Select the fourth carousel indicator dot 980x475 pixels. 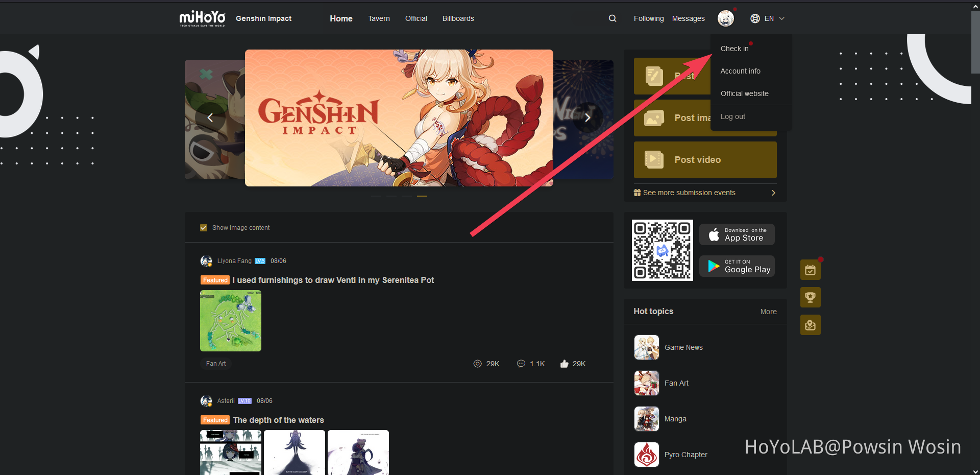(422, 196)
